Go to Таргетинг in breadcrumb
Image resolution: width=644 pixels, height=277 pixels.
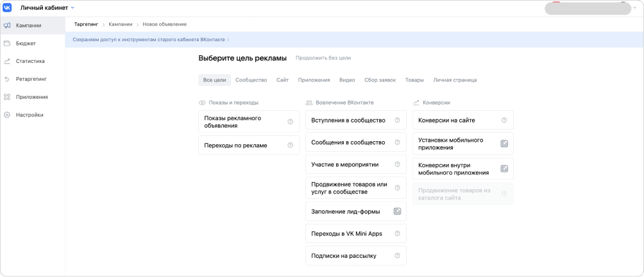click(85, 24)
